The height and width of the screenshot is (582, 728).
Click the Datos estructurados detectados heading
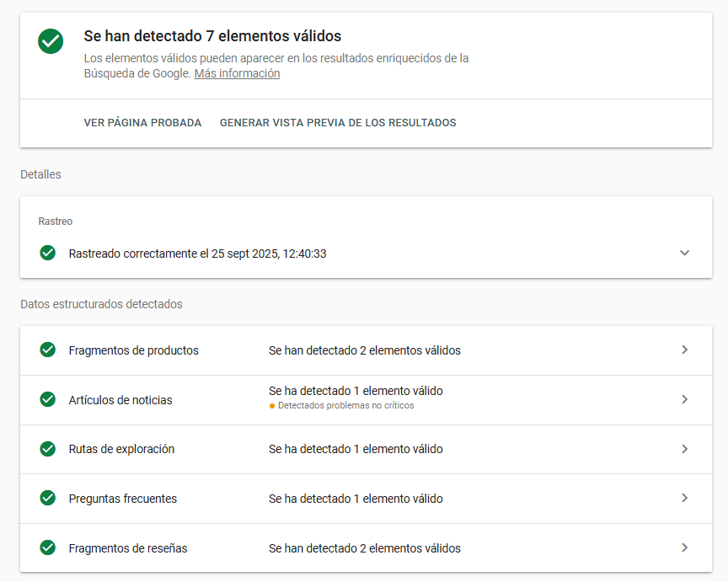tap(101, 304)
